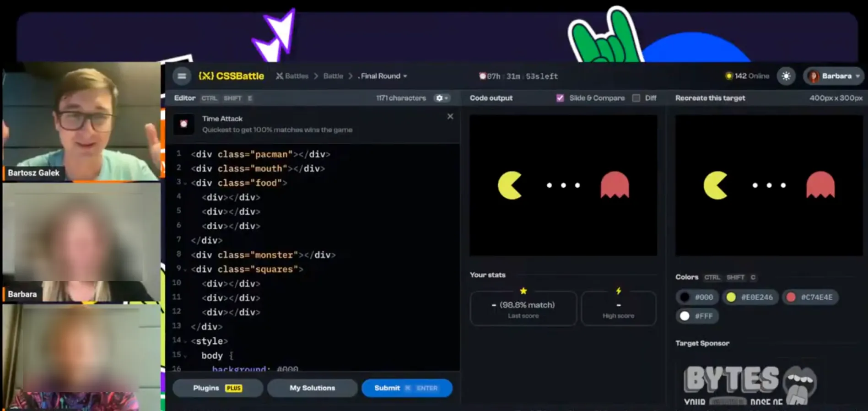Select Barbara video tile
Viewport: 868px width, 411px height.
coord(82,243)
